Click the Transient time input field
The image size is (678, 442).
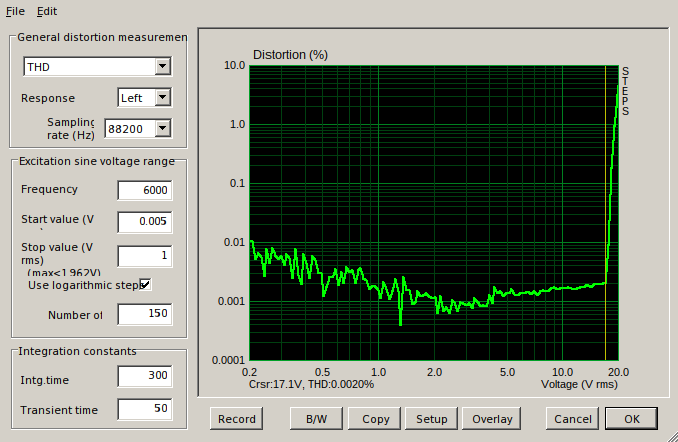(145, 409)
